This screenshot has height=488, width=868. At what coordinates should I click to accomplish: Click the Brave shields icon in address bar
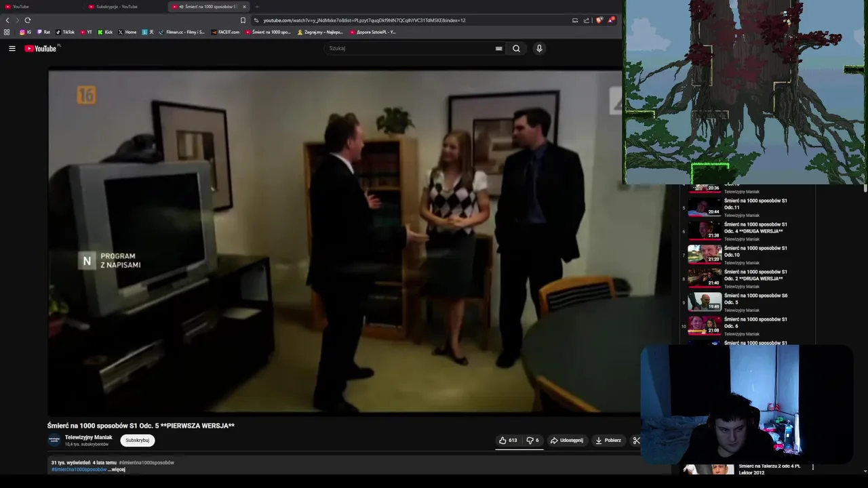(x=599, y=20)
